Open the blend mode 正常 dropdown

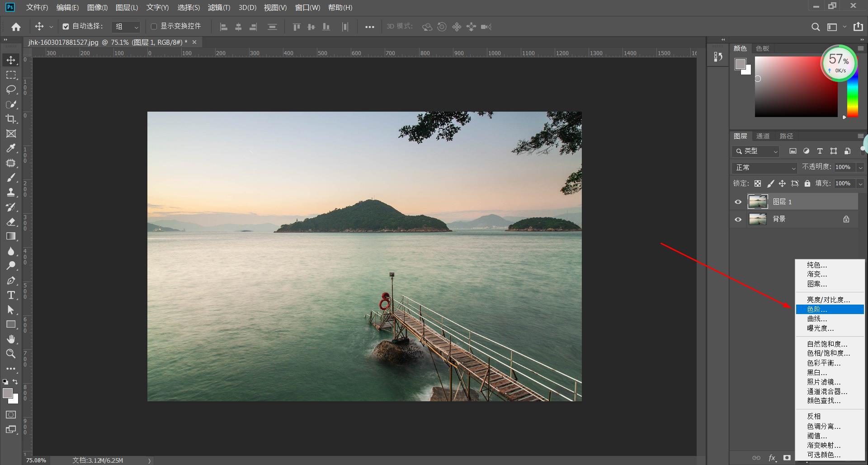tap(764, 168)
